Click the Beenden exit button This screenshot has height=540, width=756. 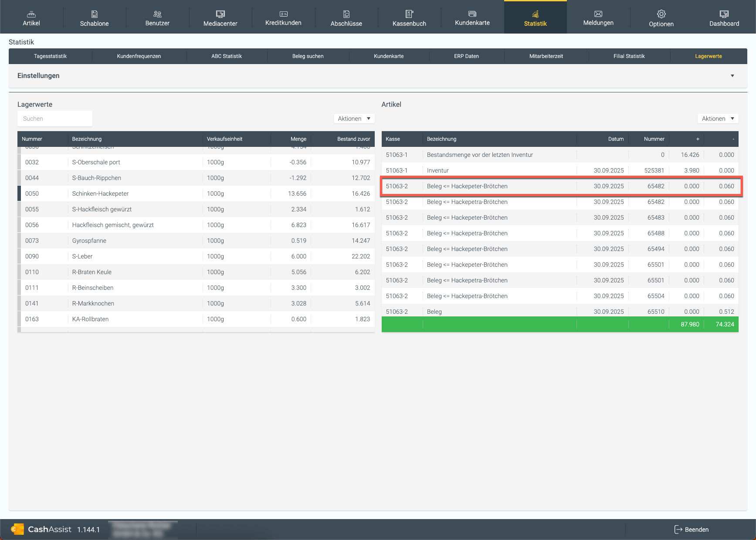691,530
